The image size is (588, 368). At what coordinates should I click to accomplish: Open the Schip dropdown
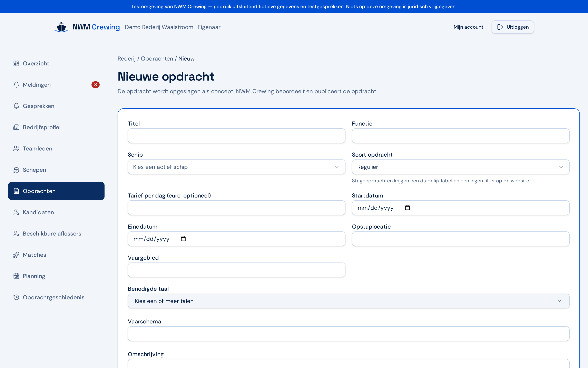coord(236,167)
